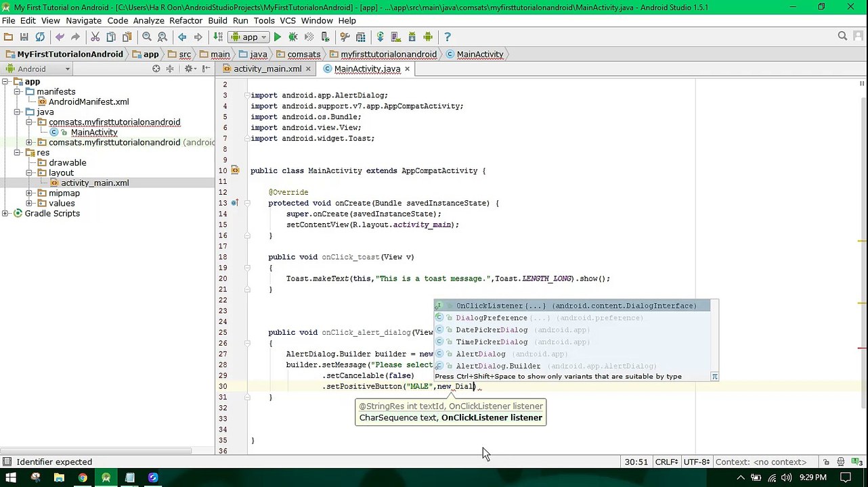Image resolution: width=868 pixels, height=487 pixels.
Task: Select activity_main.xml in layout folder
Action: [x=95, y=183]
